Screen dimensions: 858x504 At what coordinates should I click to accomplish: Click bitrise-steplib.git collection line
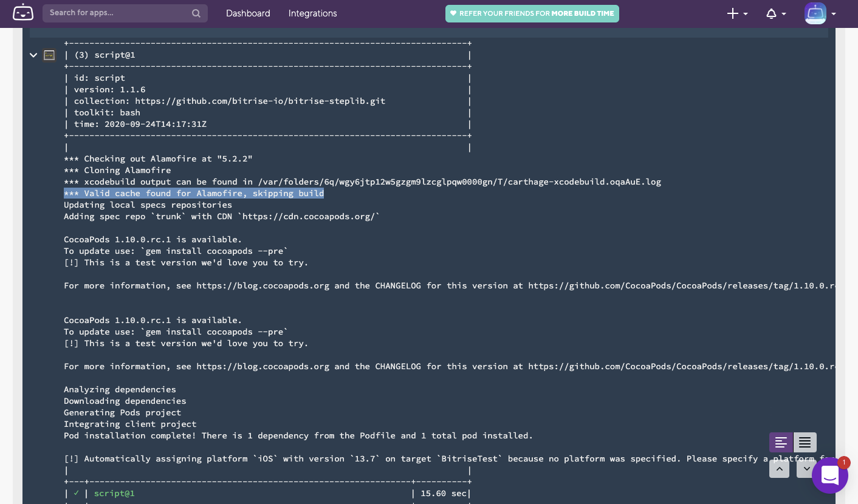[x=230, y=101]
